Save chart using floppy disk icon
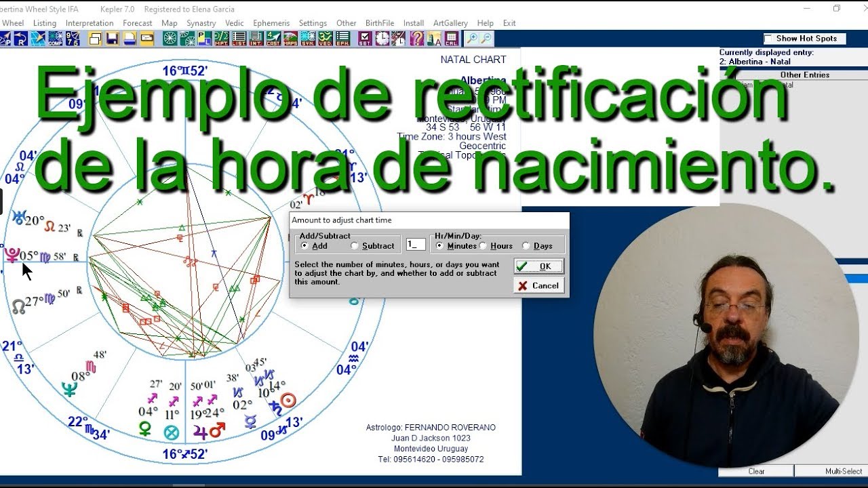The height and width of the screenshot is (488, 868). point(113,38)
